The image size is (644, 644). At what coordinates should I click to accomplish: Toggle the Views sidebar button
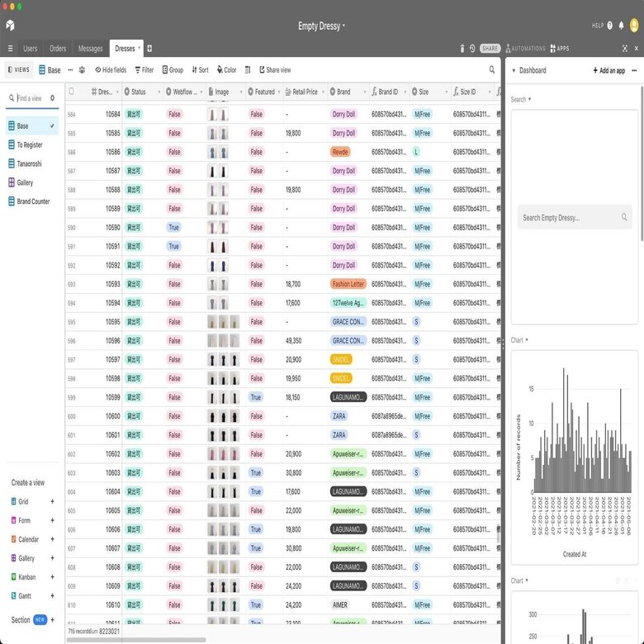[x=19, y=70]
